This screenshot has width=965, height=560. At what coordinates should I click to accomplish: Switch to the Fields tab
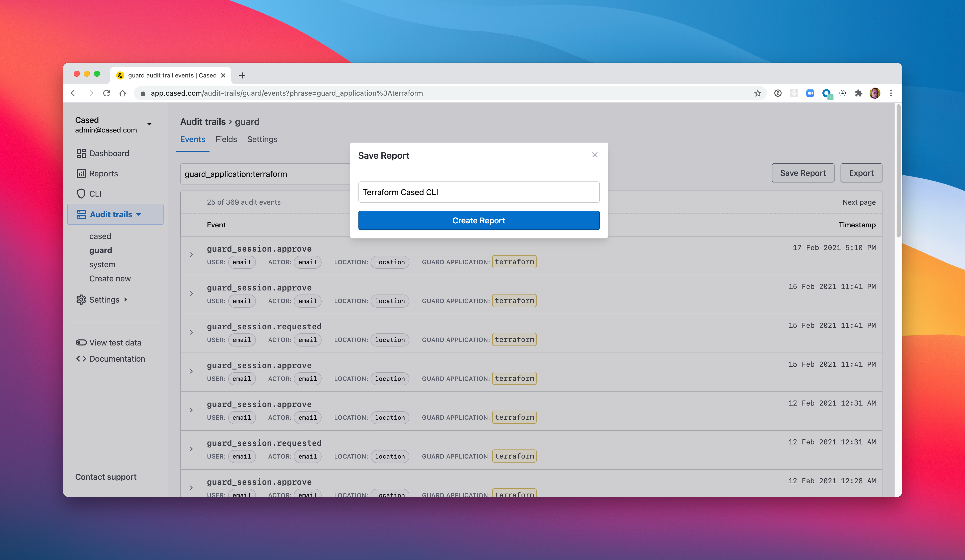(226, 139)
